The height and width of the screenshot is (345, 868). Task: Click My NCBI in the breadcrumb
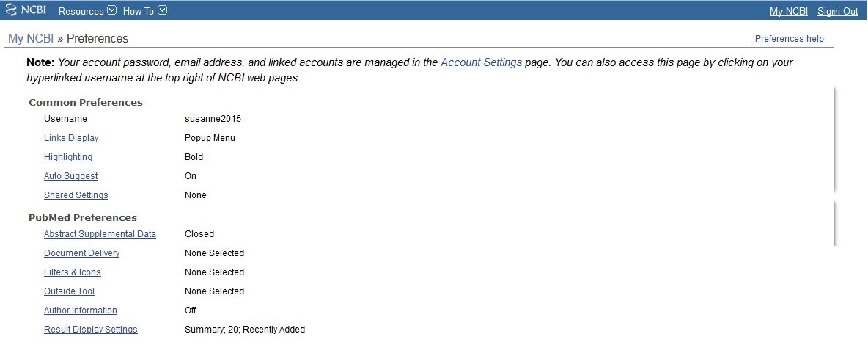point(31,39)
